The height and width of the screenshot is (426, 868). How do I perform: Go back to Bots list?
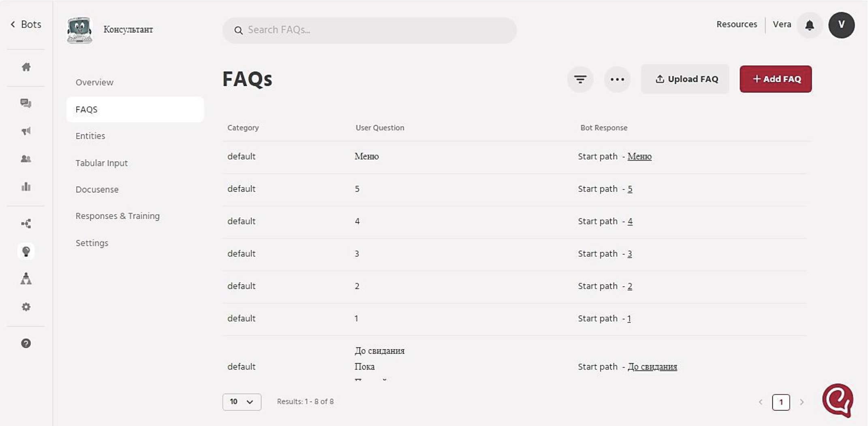coord(26,25)
